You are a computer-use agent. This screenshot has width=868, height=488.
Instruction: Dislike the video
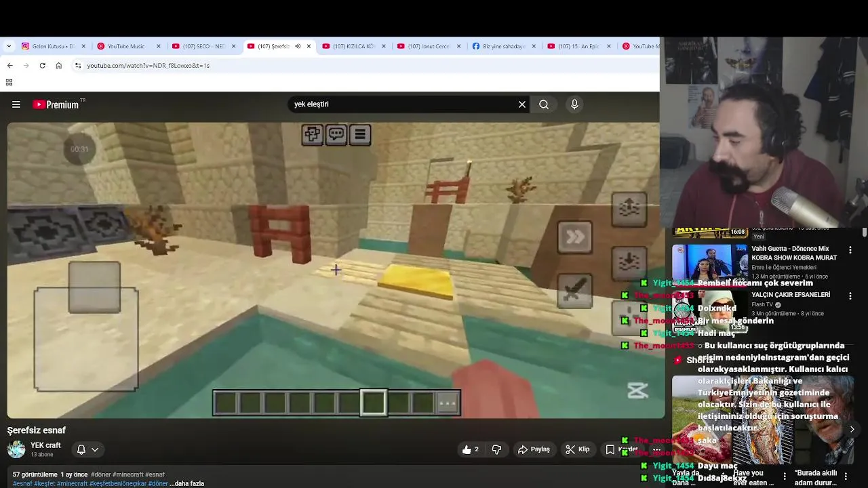click(x=496, y=449)
